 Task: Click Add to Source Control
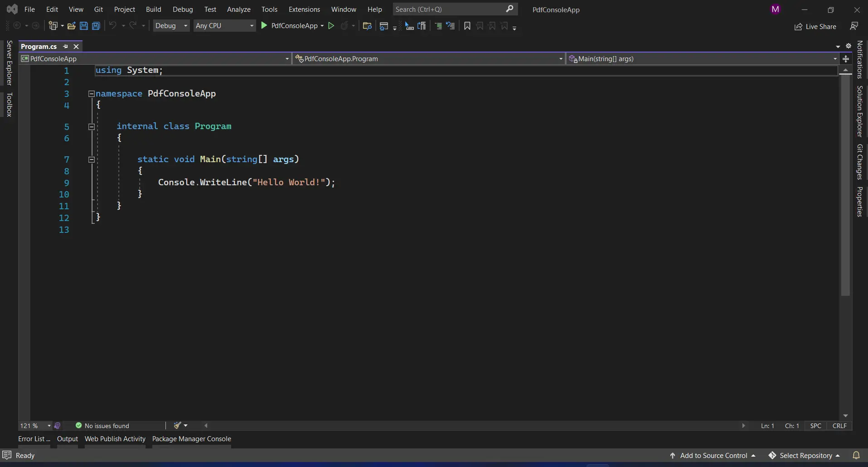click(713, 455)
